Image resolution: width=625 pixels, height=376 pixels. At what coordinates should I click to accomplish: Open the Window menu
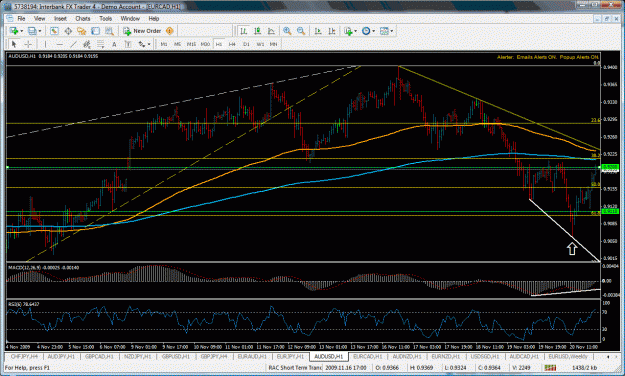click(130, 18)
